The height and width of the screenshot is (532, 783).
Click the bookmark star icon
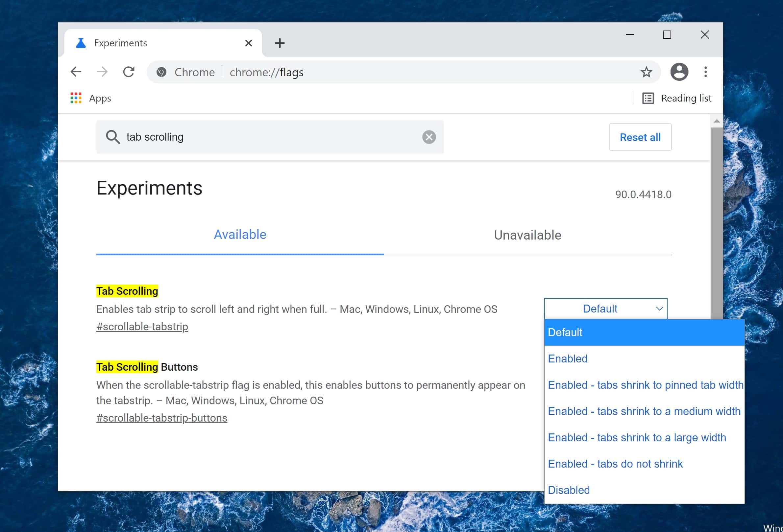click(646, 71)
